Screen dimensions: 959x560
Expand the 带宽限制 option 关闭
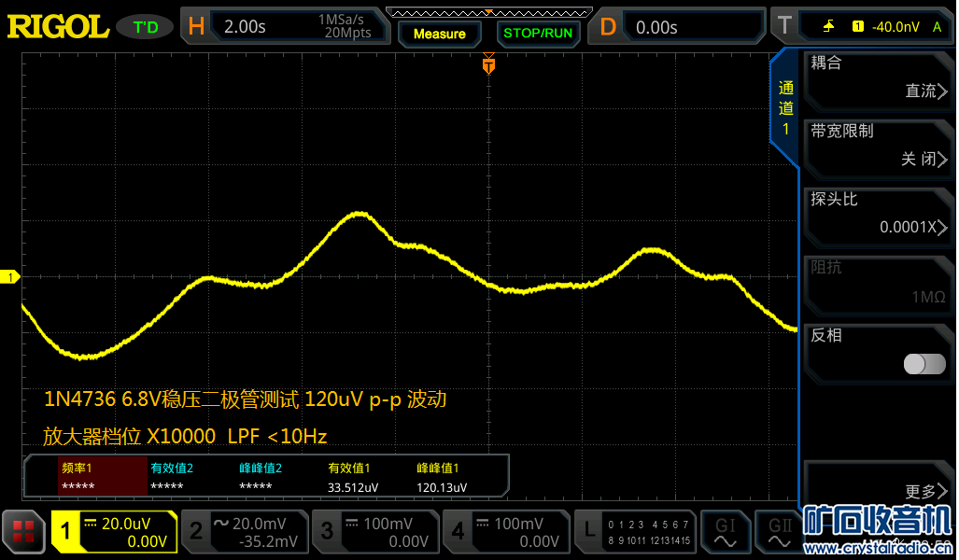tap(924, 159)
